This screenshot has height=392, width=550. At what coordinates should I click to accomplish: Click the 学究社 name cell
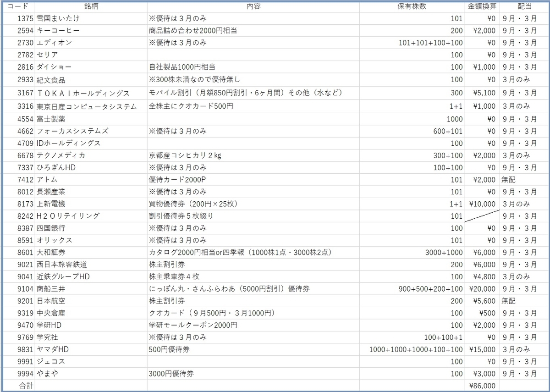coord(91,337)
